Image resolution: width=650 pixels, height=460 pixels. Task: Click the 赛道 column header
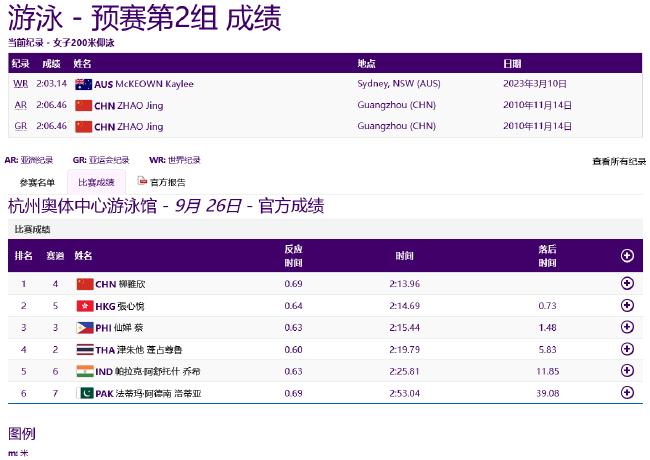(55, 256)
